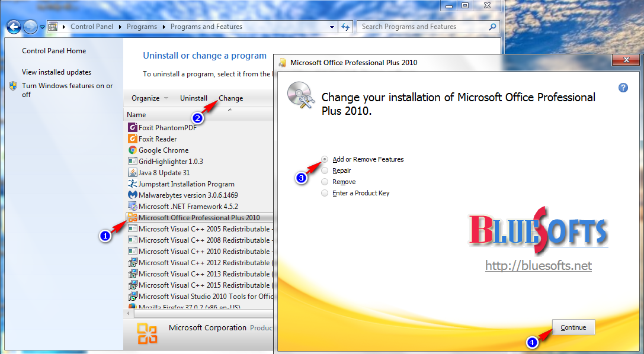Image resolution: width=644 pixels, height=354 pixels.
Task: Minimize the Programs and Features window
Action: (449, 5)
